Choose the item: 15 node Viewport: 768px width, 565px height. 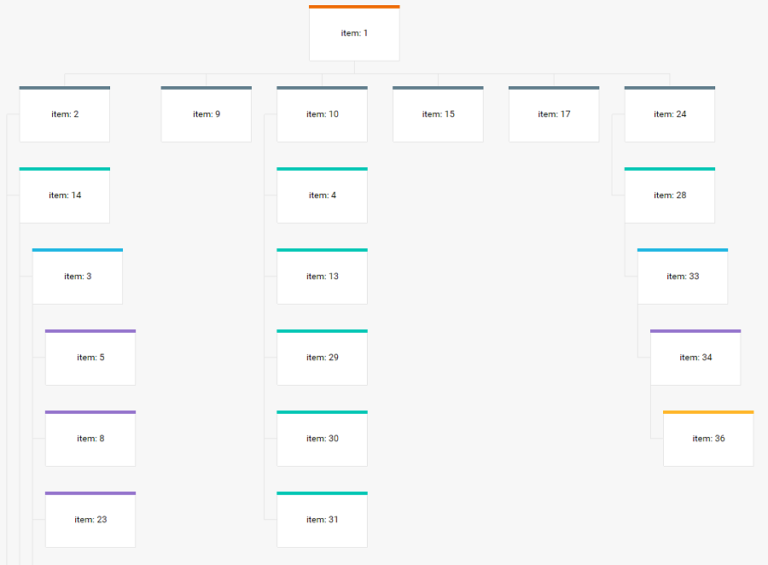(x=438, y=114)
